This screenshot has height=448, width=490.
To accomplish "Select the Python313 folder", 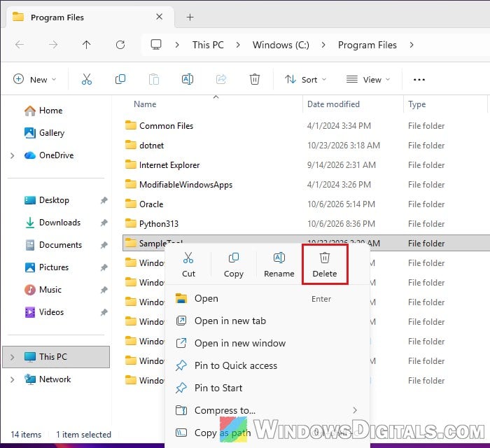I will [x=158, y=224].
